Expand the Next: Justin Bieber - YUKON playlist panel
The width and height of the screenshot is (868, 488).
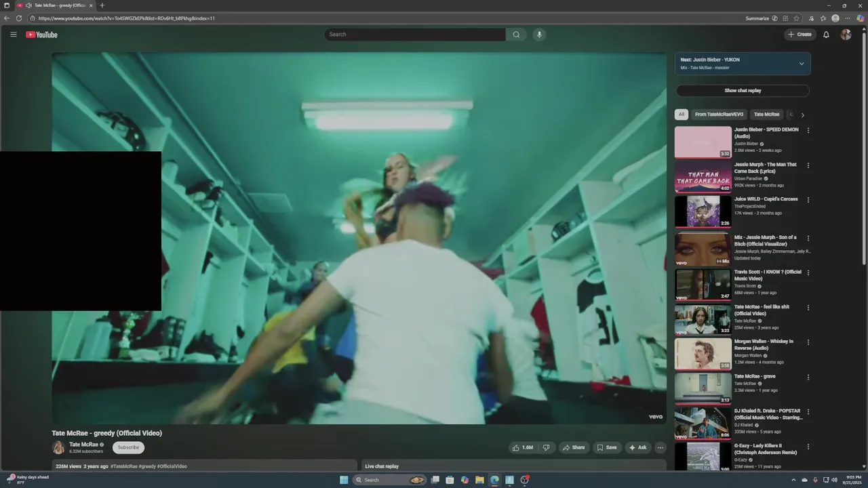[x=802, y=64]
